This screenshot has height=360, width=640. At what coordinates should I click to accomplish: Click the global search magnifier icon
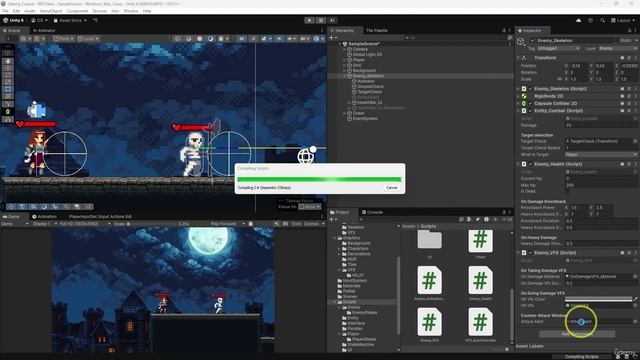[x=602, y=20]
